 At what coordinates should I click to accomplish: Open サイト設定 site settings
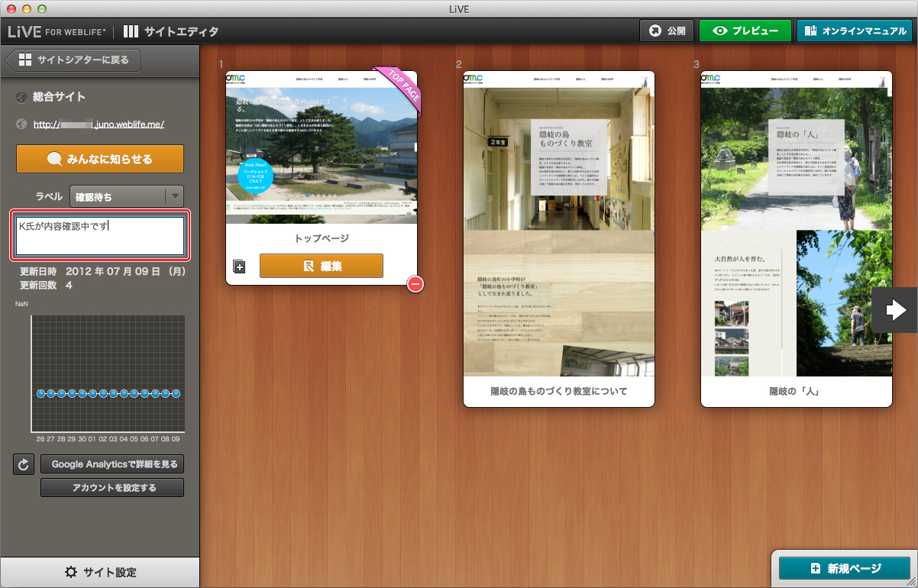pos(100,572)
